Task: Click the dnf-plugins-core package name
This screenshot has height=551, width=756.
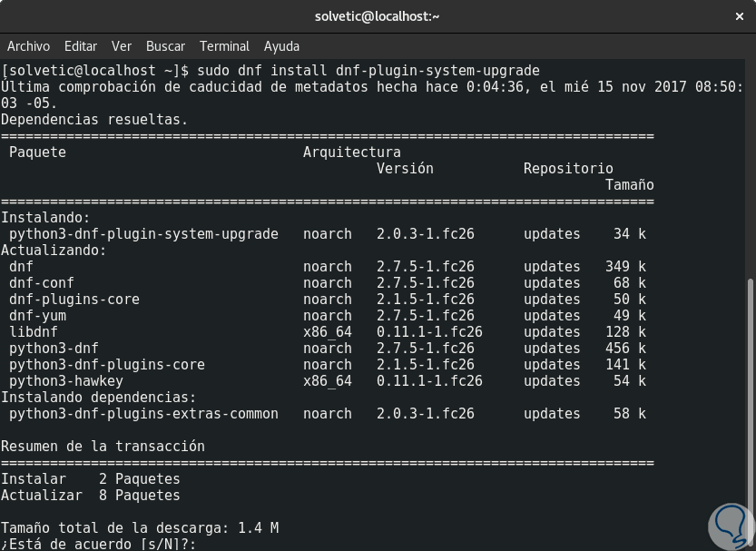Action: (x=74, y=300)
